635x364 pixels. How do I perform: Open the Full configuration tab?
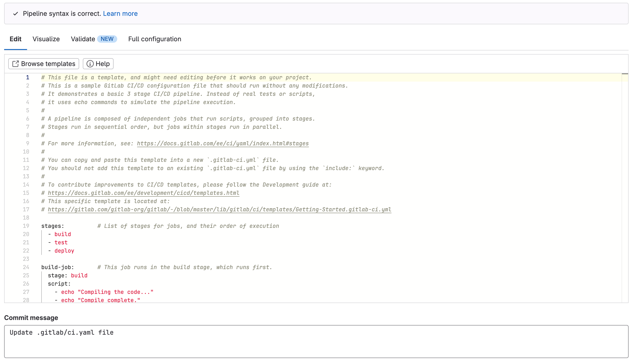[x=155, y=39]
